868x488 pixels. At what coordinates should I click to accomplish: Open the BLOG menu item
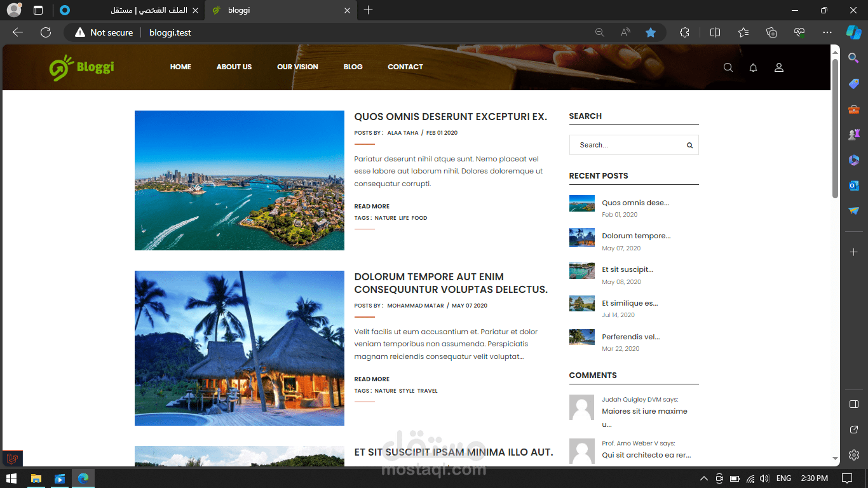(353, 67)
